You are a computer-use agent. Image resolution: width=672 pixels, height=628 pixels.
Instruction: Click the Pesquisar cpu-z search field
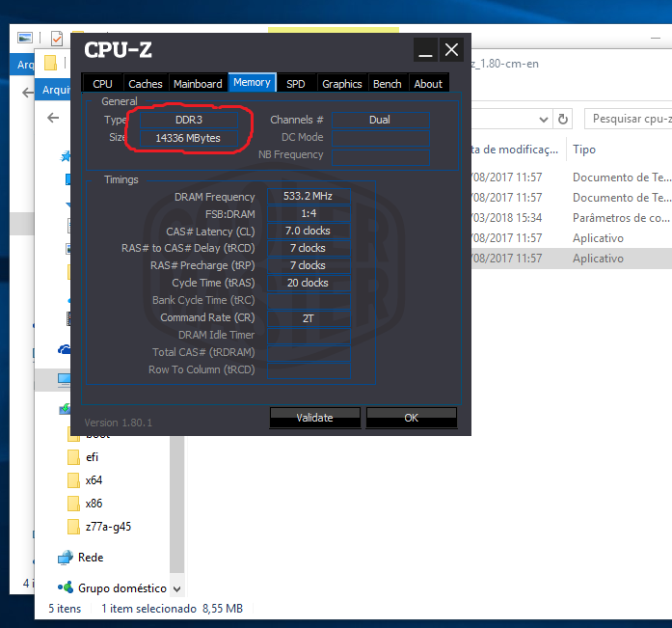pos(629,119)
